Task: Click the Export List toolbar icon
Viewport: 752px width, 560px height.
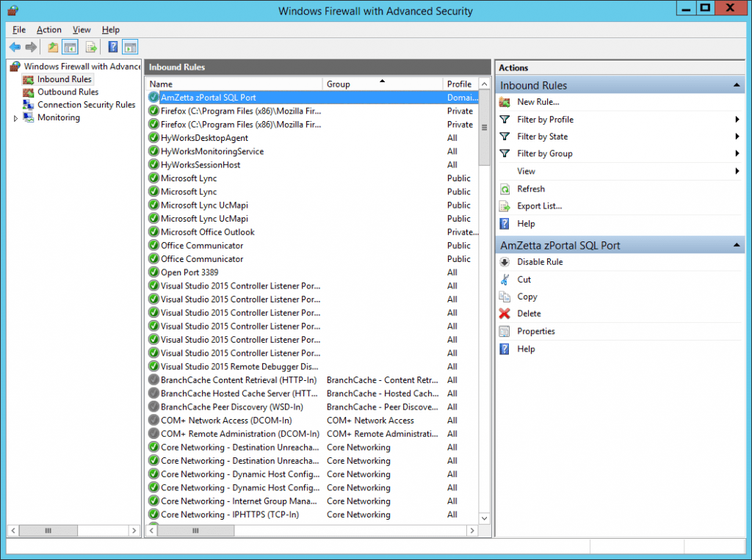Action: point(91,47)
